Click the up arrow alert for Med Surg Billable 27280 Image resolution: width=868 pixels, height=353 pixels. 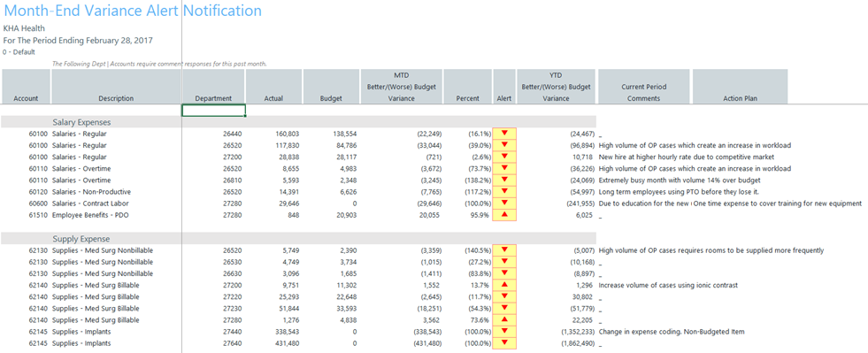coord(504,319)
